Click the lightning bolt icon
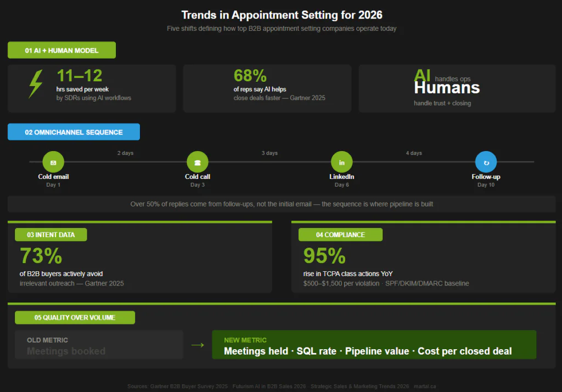The image size is (562, 392). (36, 84)
